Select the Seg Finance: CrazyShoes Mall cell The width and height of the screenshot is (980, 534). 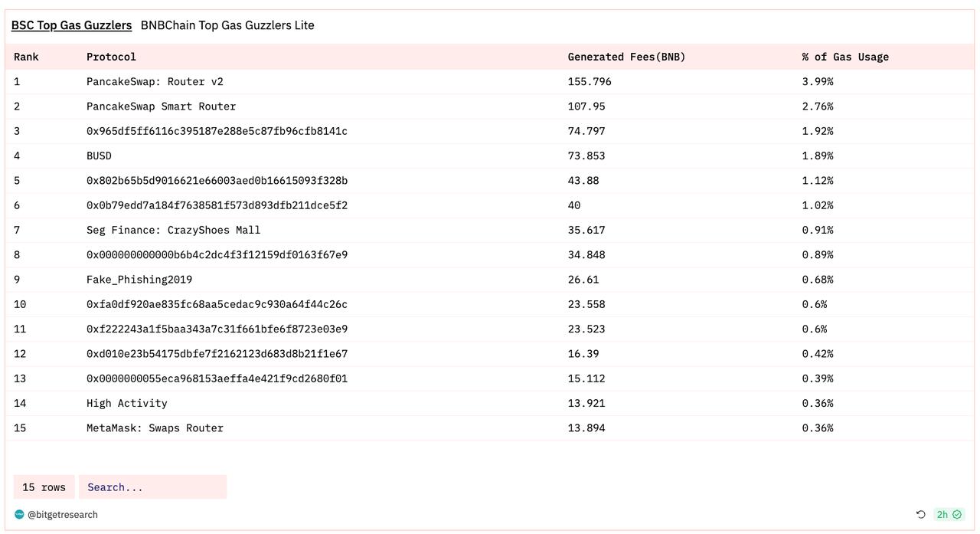click(x=173, y=230)
